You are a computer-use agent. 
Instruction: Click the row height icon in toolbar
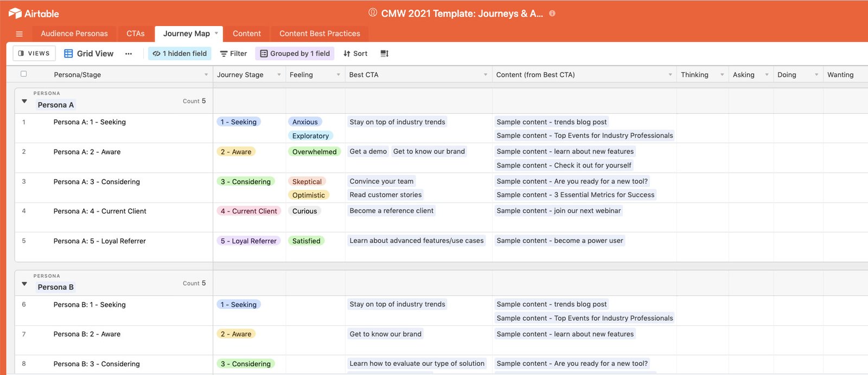point(385,54)
